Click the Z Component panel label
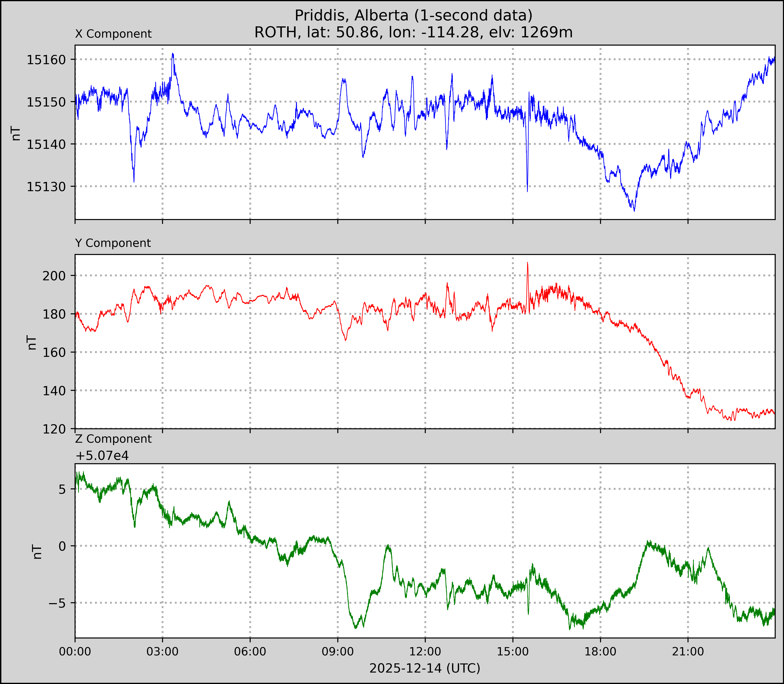Viewport: 784px width, 684px height. click(x=113, y=439)
